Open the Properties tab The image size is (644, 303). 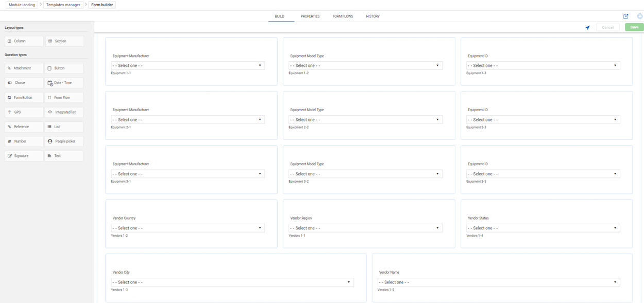tap(310, 16)
